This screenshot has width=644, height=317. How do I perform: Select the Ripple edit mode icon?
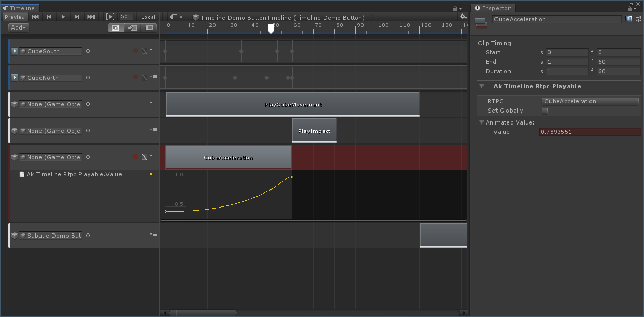(x=132, y=27)
